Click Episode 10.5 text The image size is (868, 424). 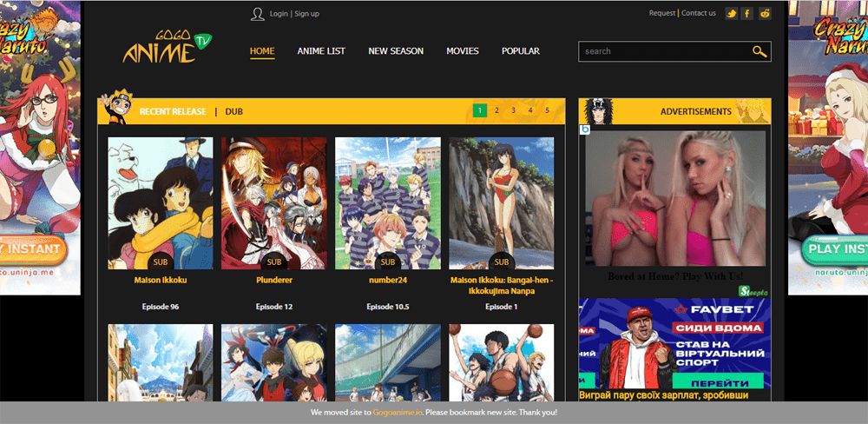388,307
